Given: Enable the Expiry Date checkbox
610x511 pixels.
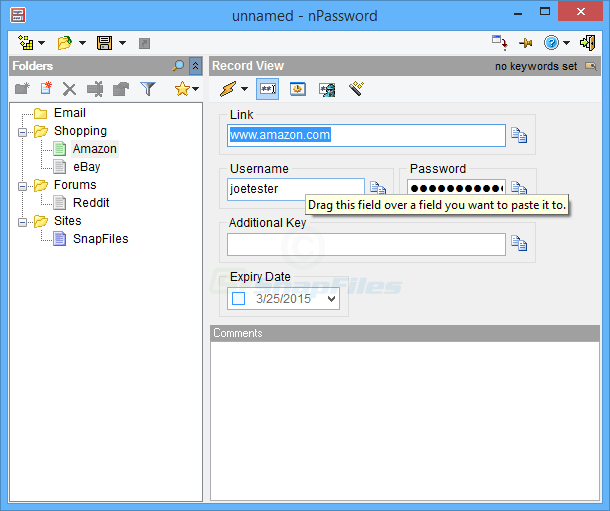Looking at the screenshot, I should click(238, 299).
